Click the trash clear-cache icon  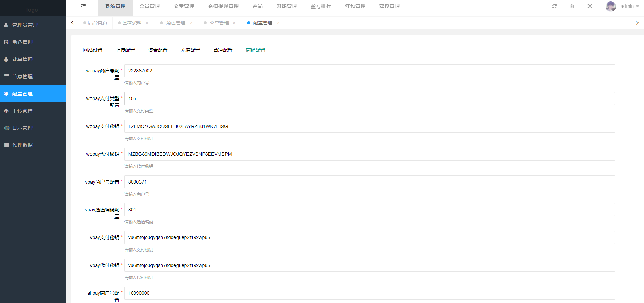[572, 7]
